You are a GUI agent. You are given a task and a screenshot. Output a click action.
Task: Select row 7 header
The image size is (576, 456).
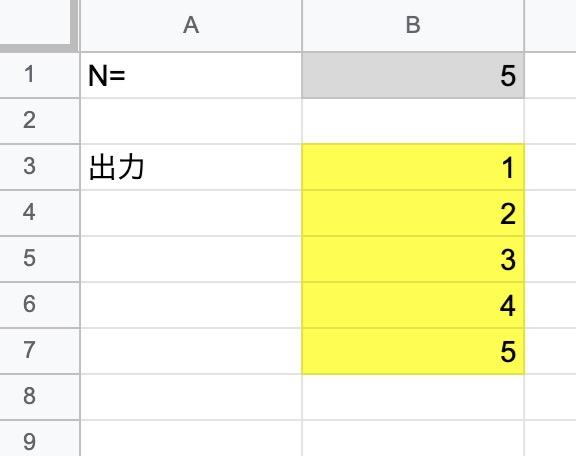(39, 351)
